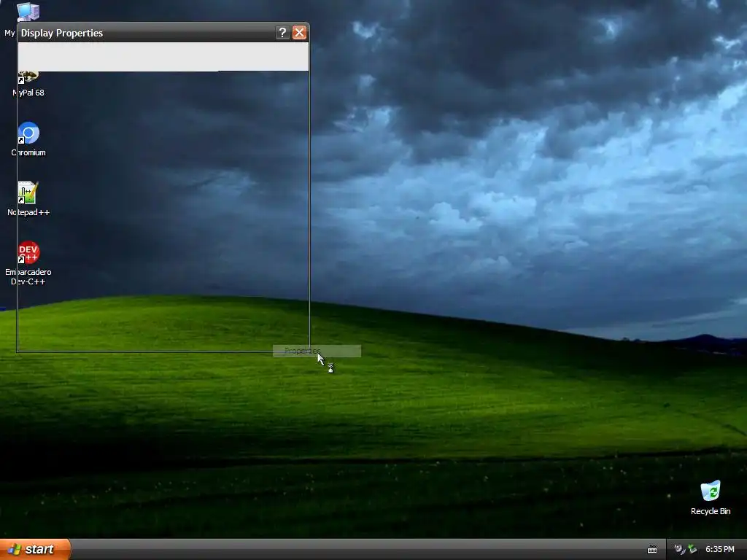Screen dimensions: 747x560
Task: Click the speaker-like tray icon beside the keyboard
Action: [x=679, y=549]
